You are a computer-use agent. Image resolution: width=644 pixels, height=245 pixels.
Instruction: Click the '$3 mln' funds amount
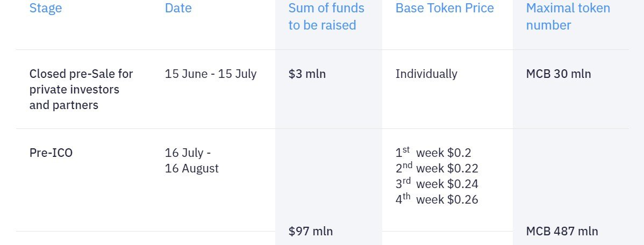tap(307, 74)
